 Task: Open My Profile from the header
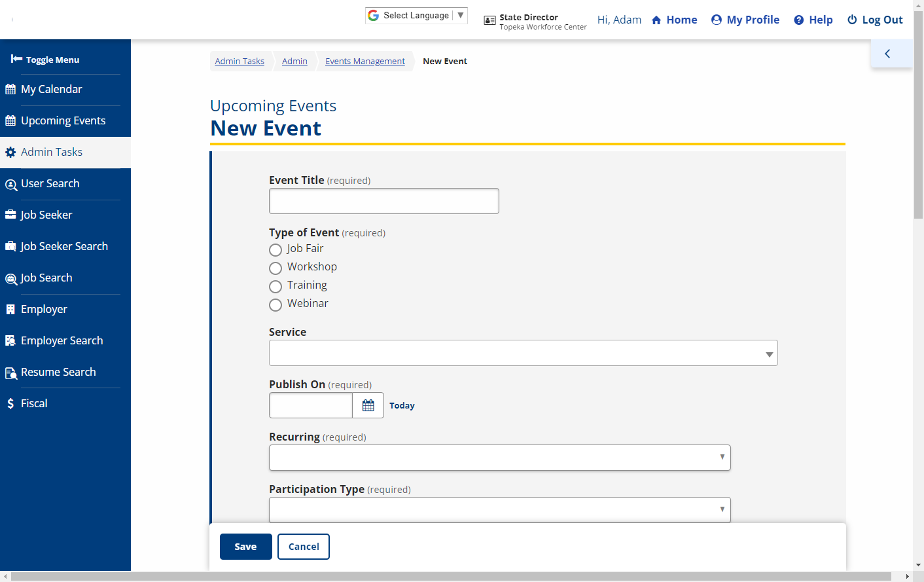pos(745,20)
